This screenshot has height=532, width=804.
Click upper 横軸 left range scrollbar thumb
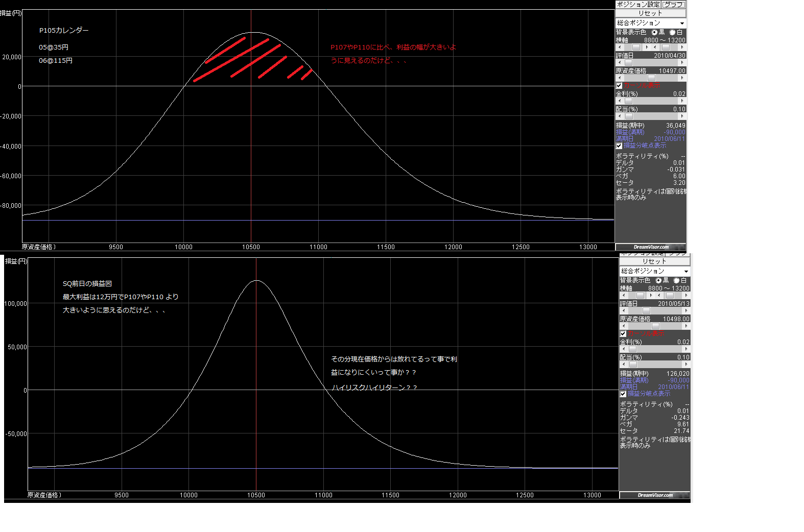(636, 47)
